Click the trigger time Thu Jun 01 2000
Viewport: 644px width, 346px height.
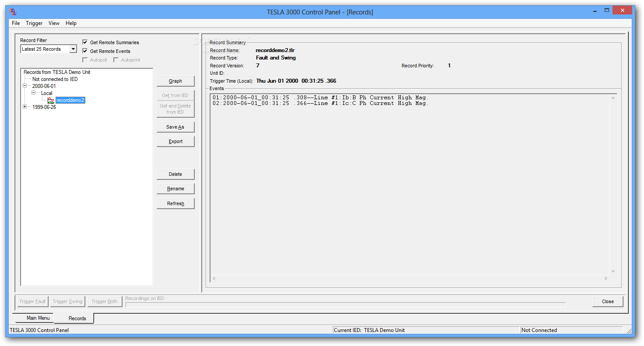coord(296,81)
